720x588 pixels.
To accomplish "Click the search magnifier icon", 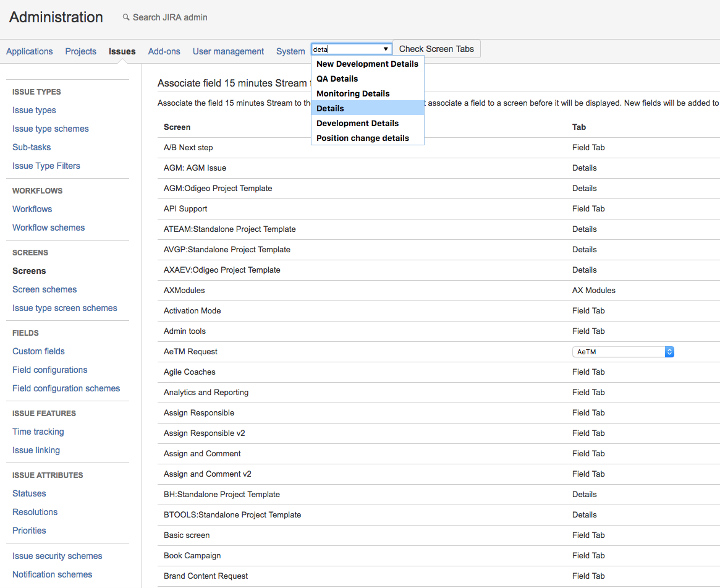I will click(126, 17).
